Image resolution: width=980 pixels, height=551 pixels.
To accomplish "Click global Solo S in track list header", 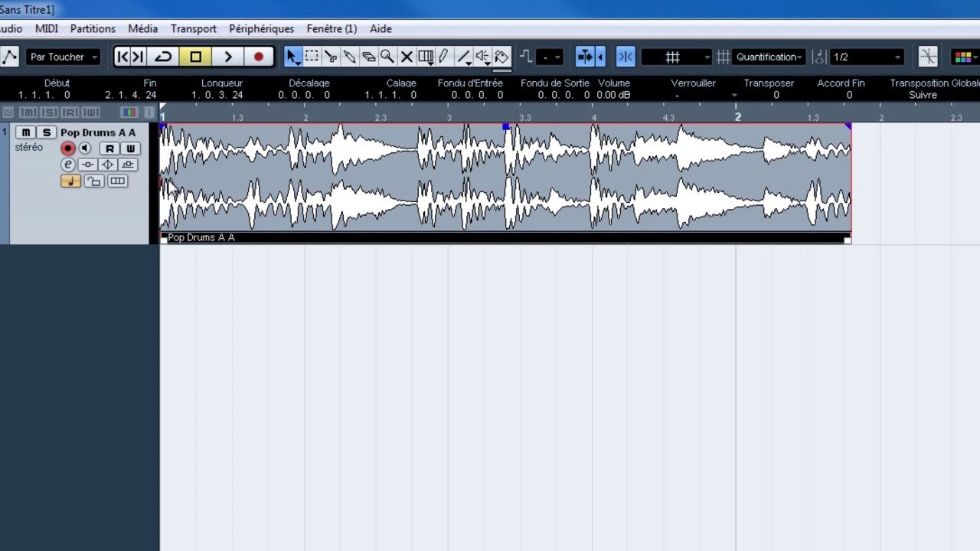I will pos(50,112).
